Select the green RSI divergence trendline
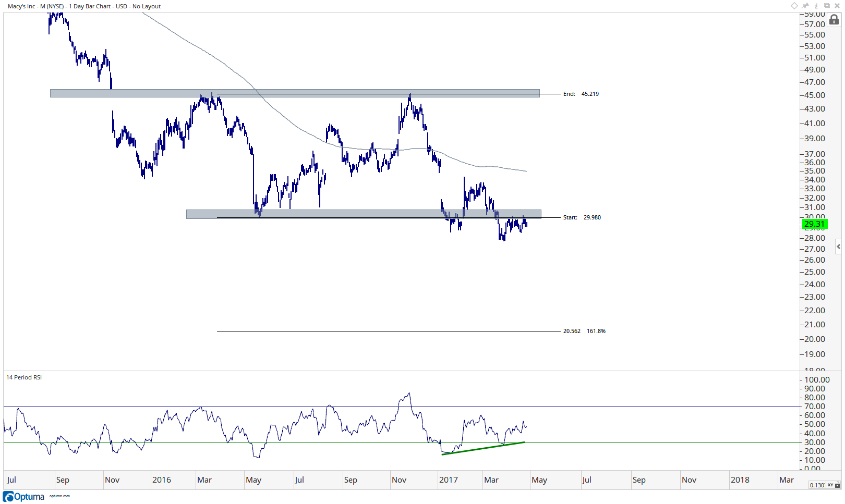The width and height of the screenshot is (845, 504). pos(483,448)
